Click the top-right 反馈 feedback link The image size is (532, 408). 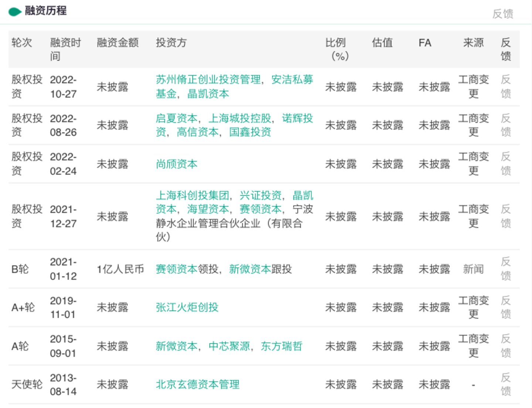click(502, 14)
